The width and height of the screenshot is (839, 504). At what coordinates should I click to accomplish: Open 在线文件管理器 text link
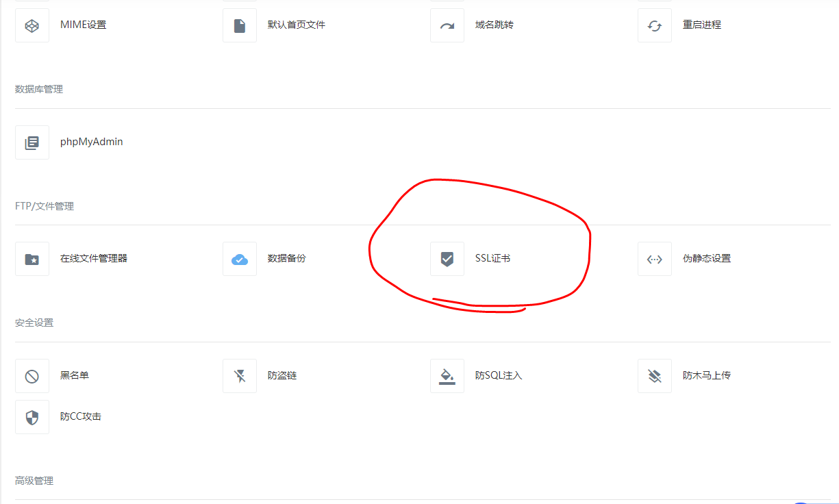[94, 258]
